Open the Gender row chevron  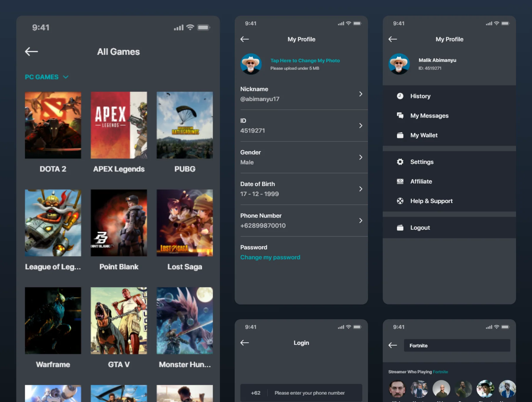coord(361,157)
